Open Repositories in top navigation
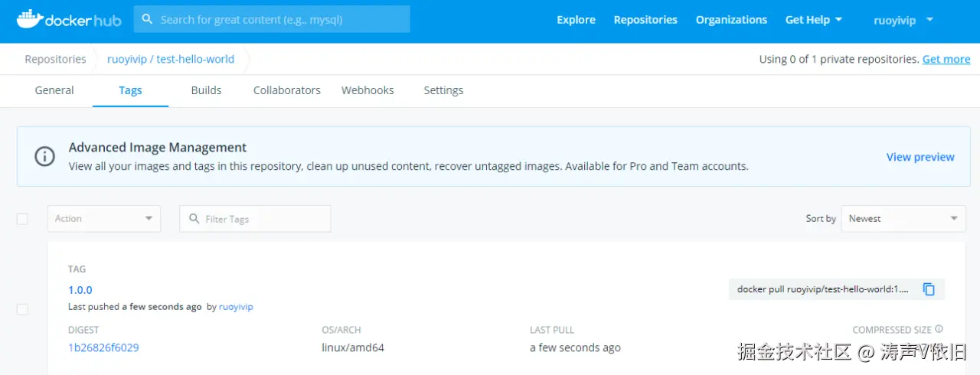The image size is (980, 375). click(645, 20)
